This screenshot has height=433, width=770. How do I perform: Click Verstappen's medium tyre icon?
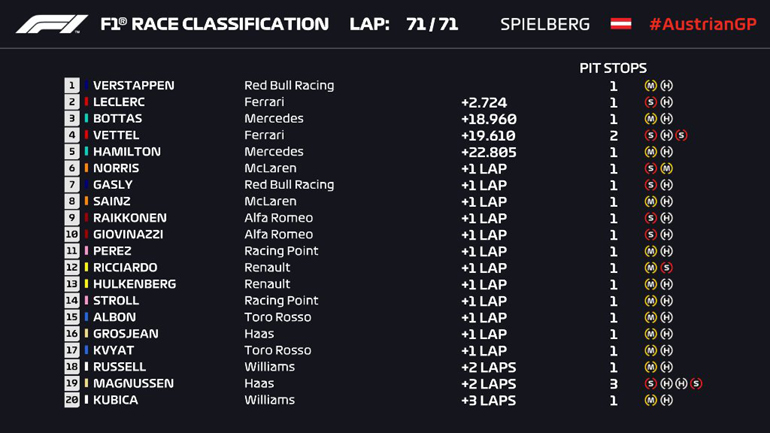[651, 86]
